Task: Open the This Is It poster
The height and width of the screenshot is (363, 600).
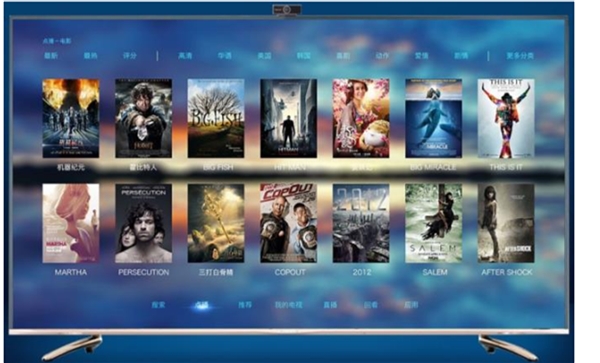Action: click(506, 118)
